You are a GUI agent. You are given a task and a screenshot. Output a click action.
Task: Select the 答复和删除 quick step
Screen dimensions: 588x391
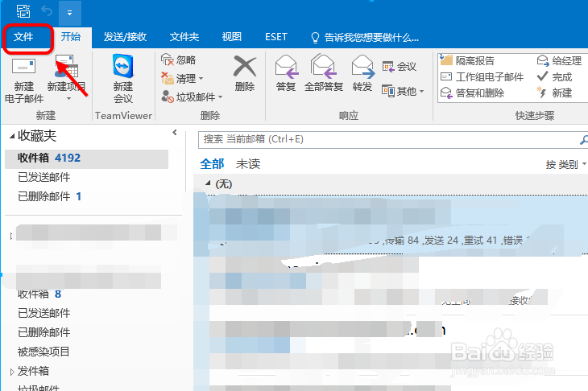(472, 93)
